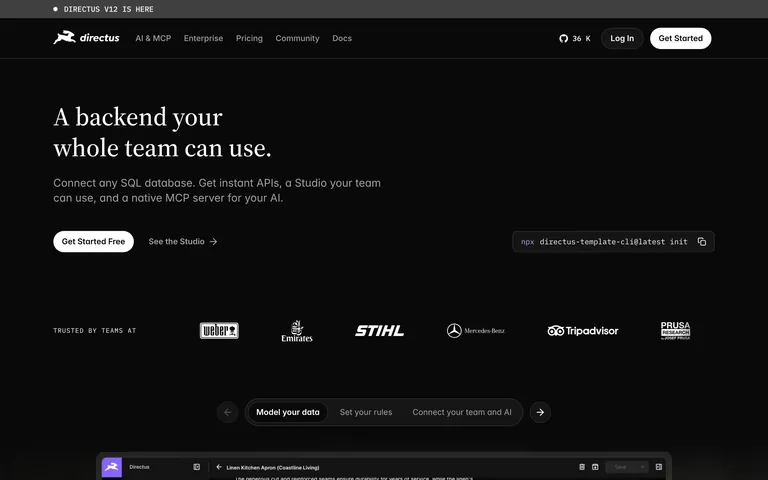This screenshot has height=480, width=768.
Task: Click the STIHL logo
Action: coord(380,331)
